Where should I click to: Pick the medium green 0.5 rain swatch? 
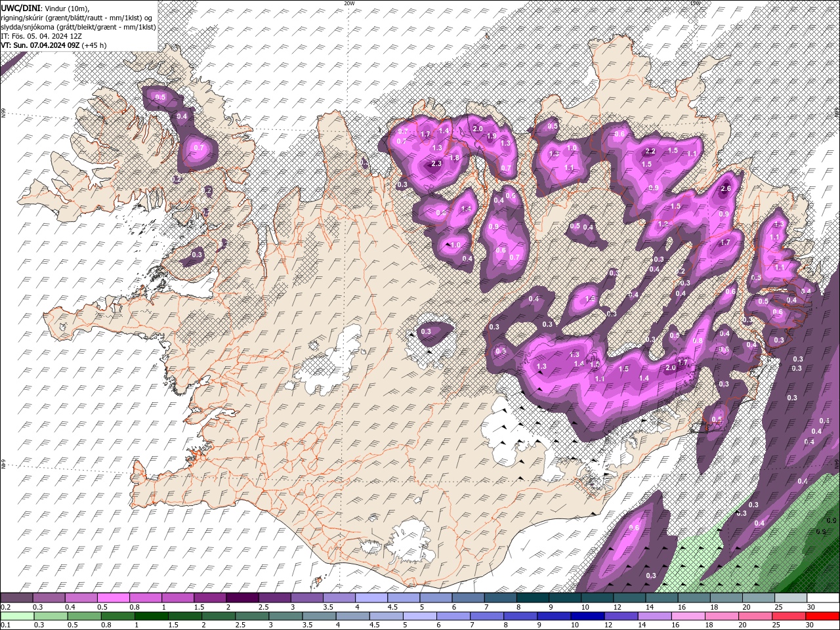[84, 616]
